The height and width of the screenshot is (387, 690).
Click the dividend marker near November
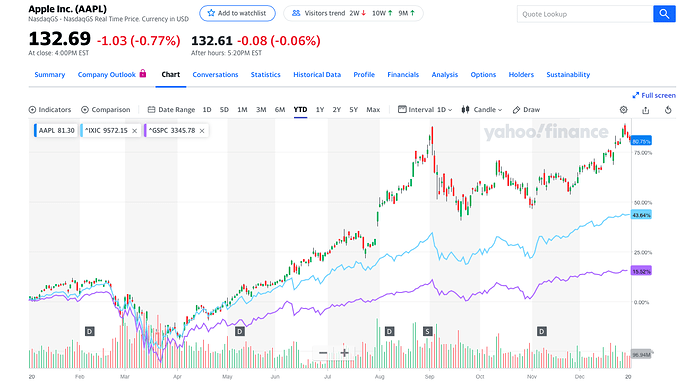pos(542,331)
